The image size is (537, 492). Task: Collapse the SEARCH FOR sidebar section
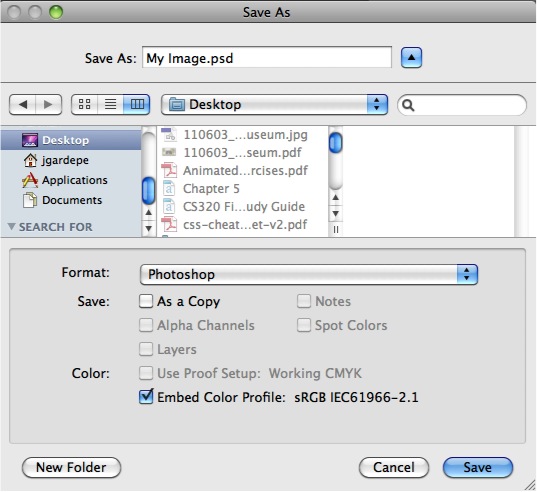(x=11, y=226)
